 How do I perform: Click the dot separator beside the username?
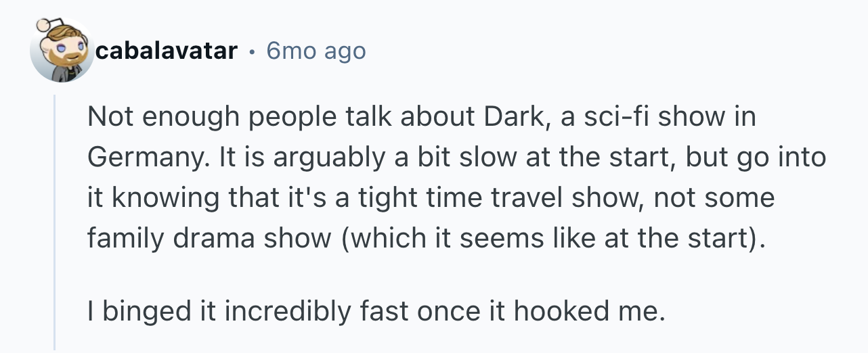coord(251,51)
